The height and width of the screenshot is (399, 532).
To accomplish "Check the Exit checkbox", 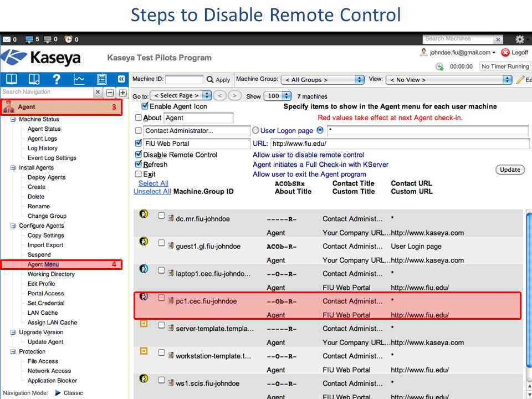I will pyautogui.click(x=138, y=174).
